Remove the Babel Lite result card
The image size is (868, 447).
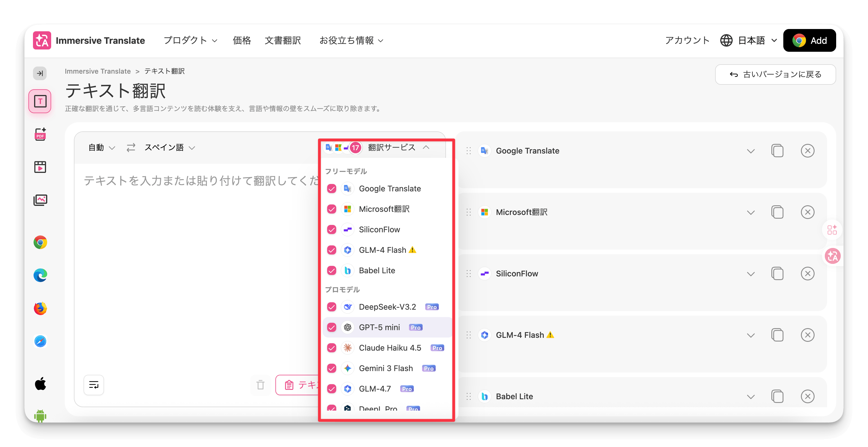tap(808, 396)
